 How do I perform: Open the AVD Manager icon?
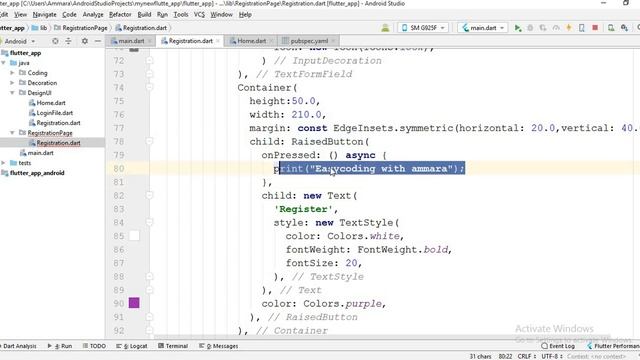(611, 28)
